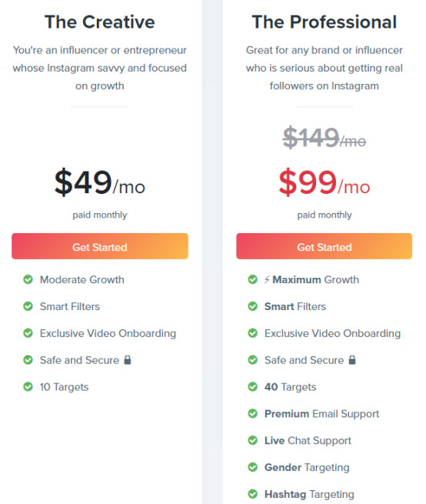Select The Creative plan heading
426x504 pixels.
point(100,22)
